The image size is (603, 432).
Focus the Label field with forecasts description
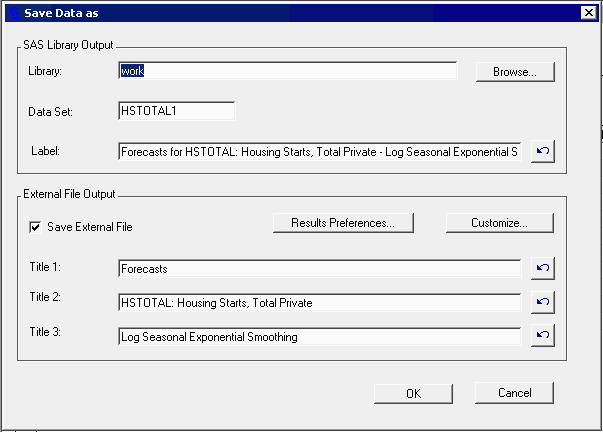pyautogui.click(x=319, y=152)
